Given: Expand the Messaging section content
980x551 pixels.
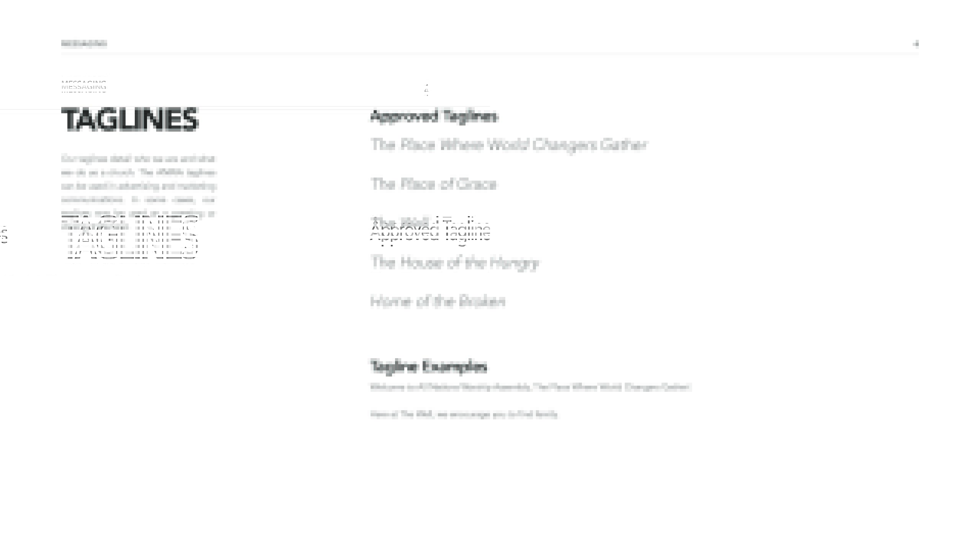Looking at the screenshot, I should point(83,43).
